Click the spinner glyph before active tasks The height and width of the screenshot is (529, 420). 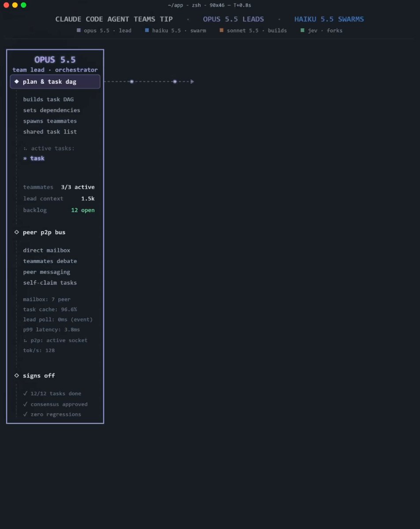[25, 149]
